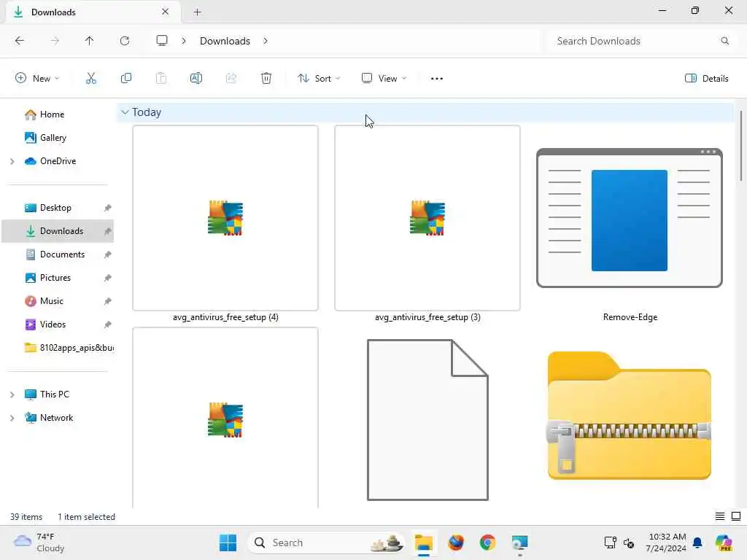Open Videos folder in sidebar
The width and height of the screenshot is (747, 560).
point(53,324)
